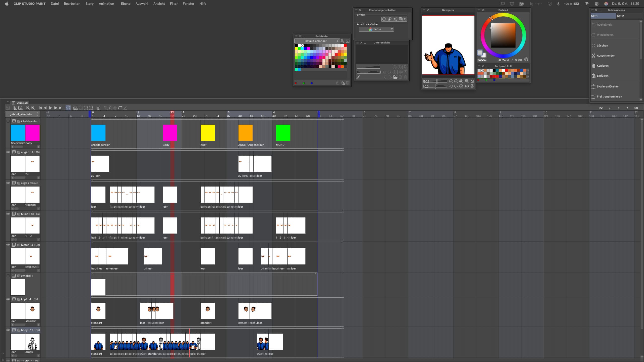Hide the augen animation folder layer
This screenshot has height=362, width=644.
pyautogui.click(x=8, y=152)
